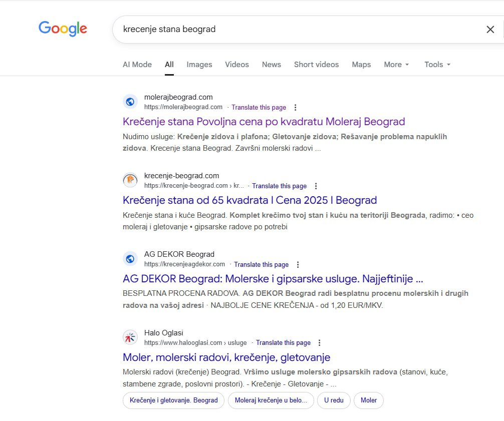Open AI Mode search tab
Viewport: 504px width, 421px height.
click(137, 65)
